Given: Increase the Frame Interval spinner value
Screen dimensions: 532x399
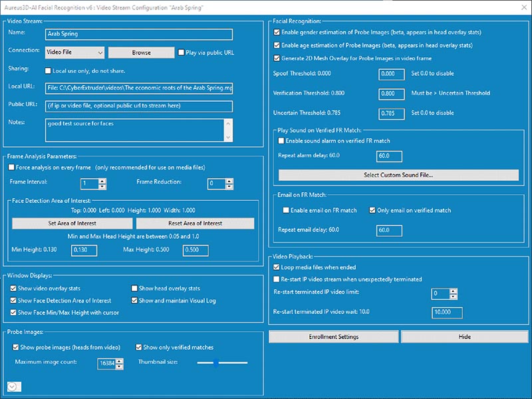Looking at the screenshot, I should coord(102,181).
